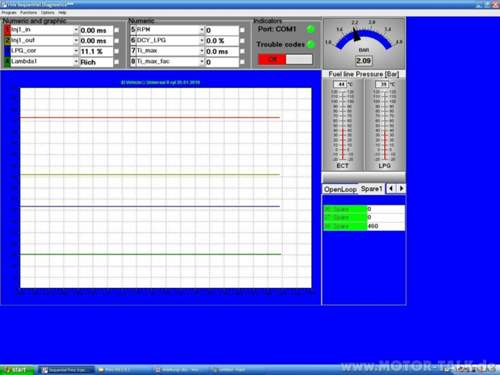Click the ECT thermometer gauge

343,125
